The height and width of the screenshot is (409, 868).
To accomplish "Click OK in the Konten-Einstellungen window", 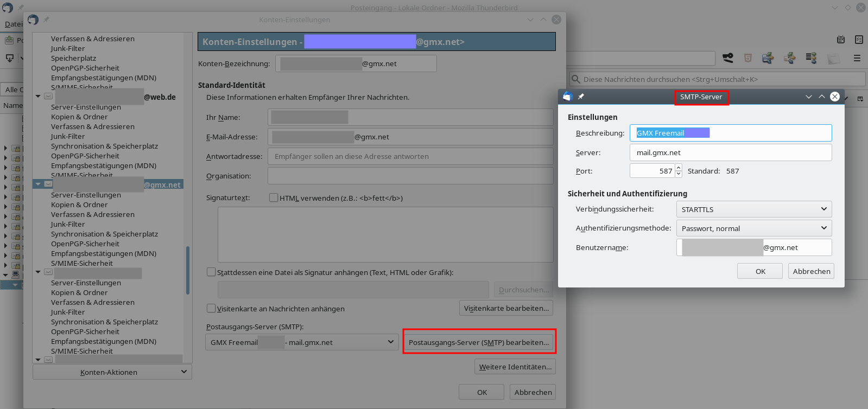I will pos(481,392).
